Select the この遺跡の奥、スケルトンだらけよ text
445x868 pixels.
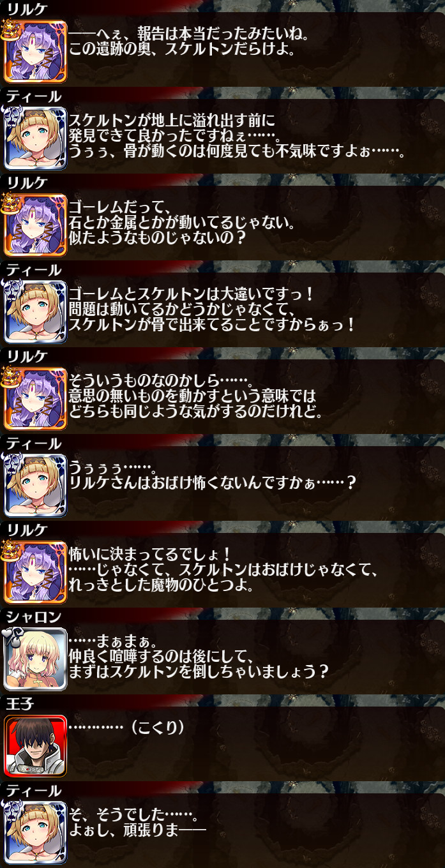pos(181,49)
